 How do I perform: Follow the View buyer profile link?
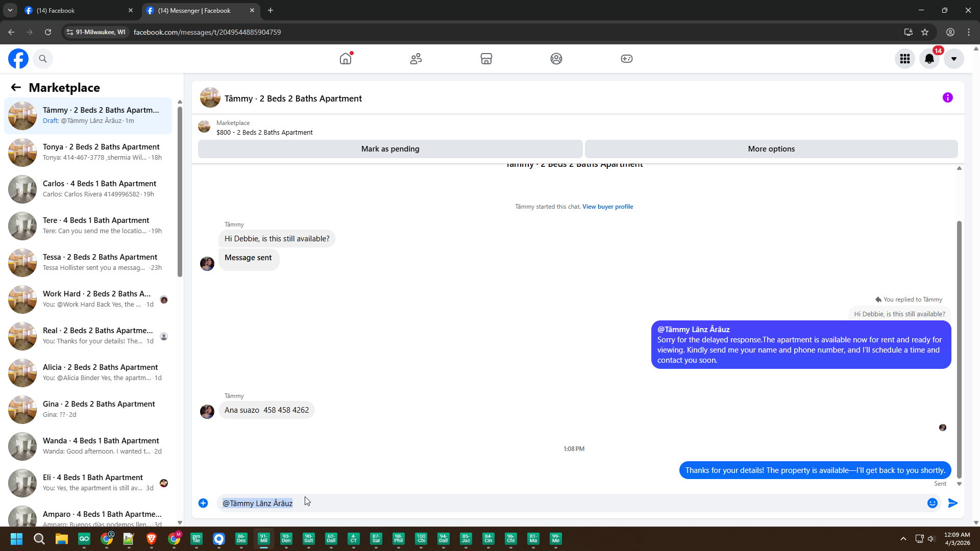(x=607, y=207)
